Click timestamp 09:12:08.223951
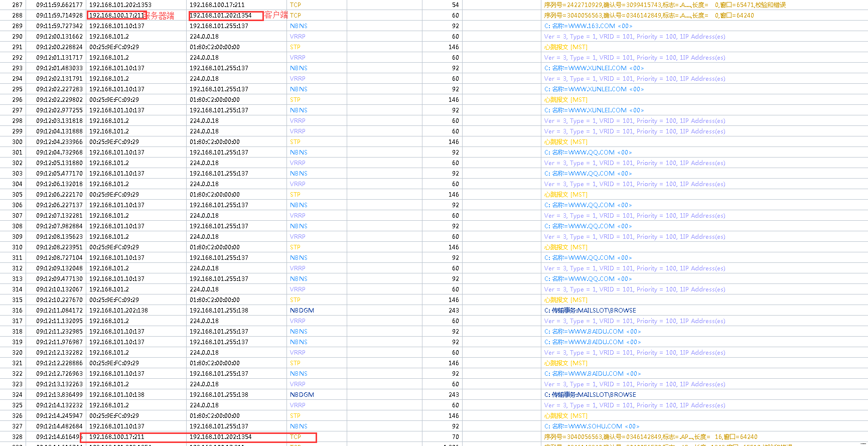Image resolution: width=868 pixels, height=446 pixels. click(59, 247)
